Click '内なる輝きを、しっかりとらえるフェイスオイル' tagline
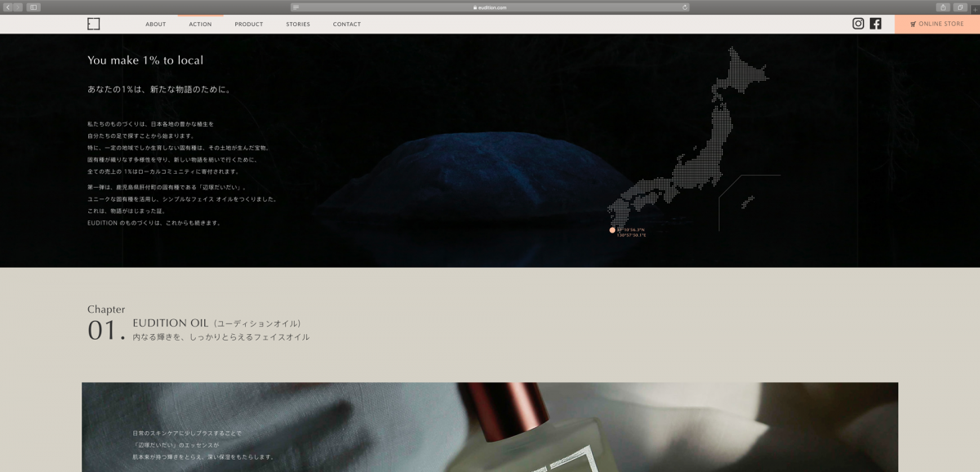The image size is (980, 472). [221, 336]
